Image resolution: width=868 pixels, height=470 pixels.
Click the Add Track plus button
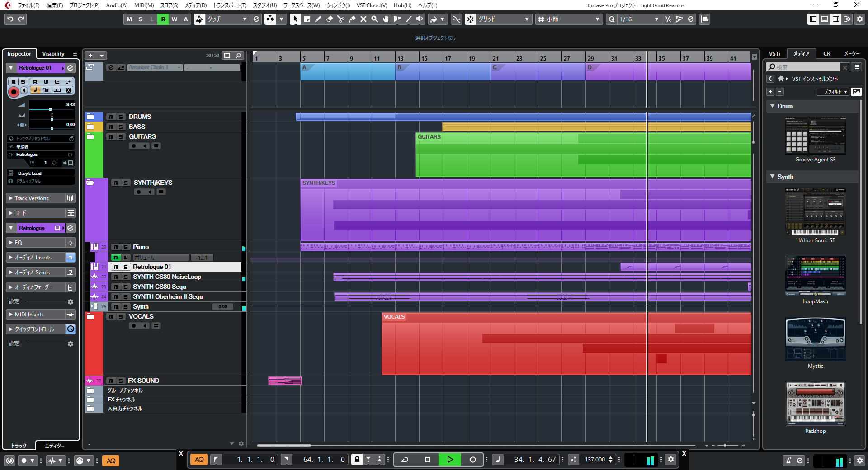(x=90, y=56)
